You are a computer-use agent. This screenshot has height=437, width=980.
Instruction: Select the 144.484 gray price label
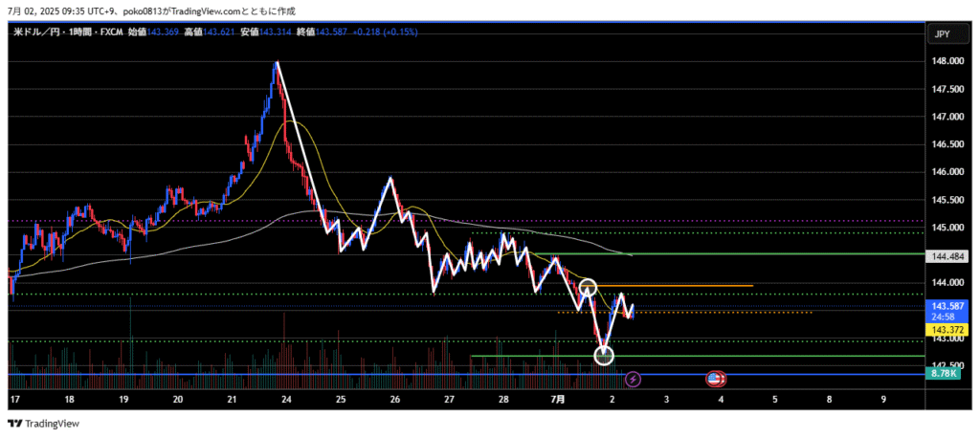pyautogui.click(x=946, y=256)
